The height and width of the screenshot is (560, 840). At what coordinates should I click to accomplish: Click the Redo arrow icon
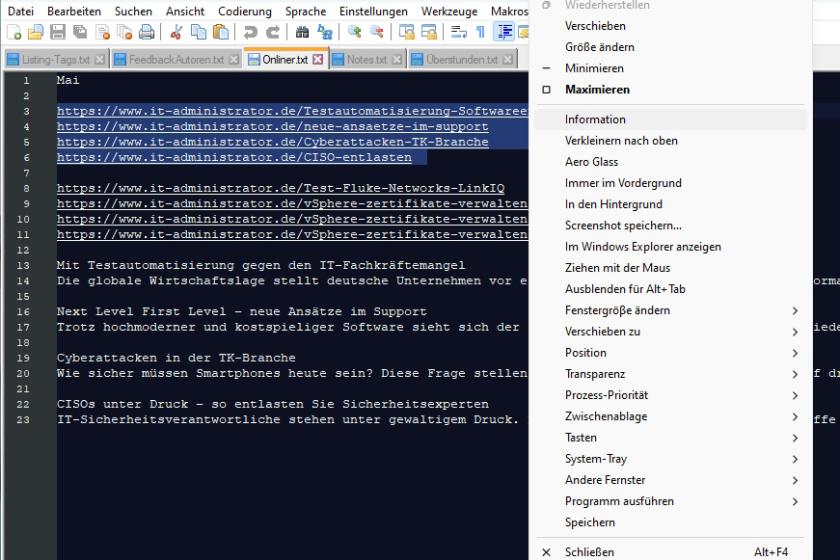coord(273,32)
